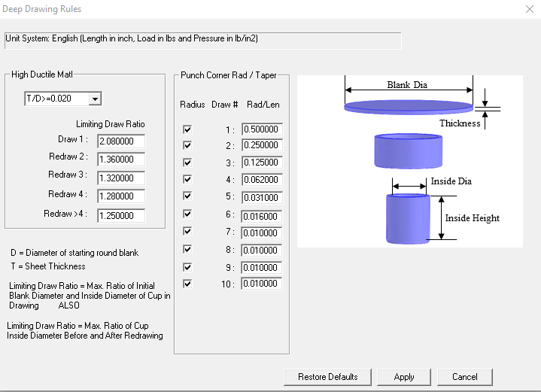Click the blank disc in the diagram
The height and width of the screenshot is (392, 541).
409,106
